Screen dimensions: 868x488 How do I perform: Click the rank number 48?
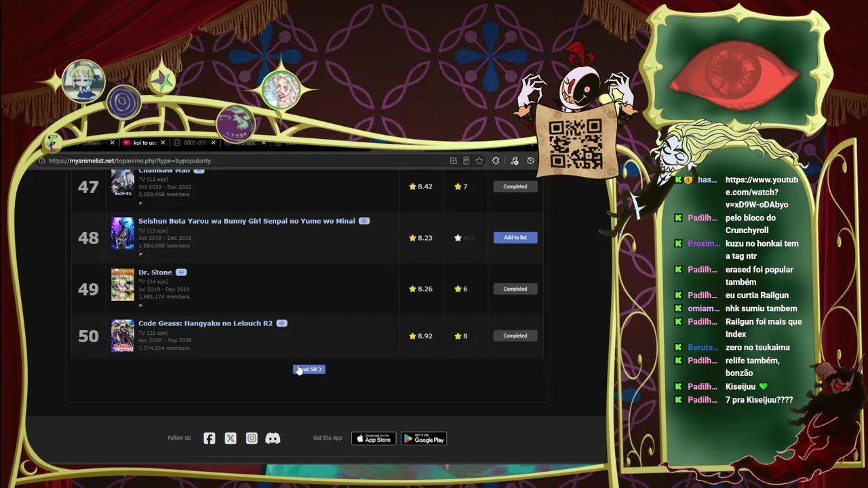click(x=88, y=238)
